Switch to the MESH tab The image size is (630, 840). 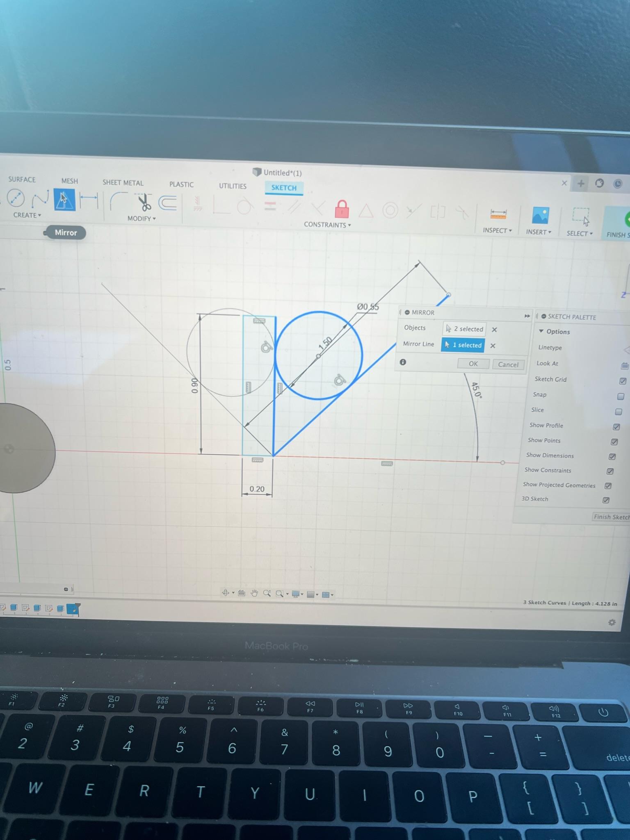tap(69, 181)
